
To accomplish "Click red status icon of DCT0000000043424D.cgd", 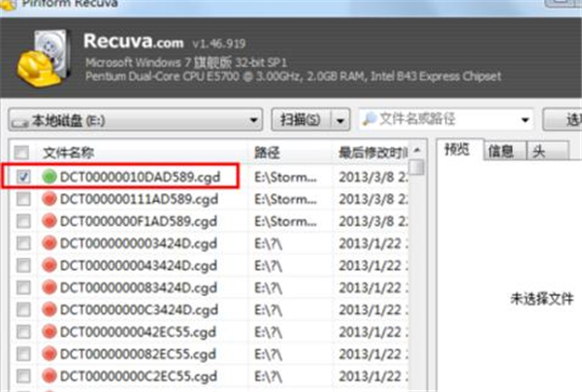I will [50, 265].
